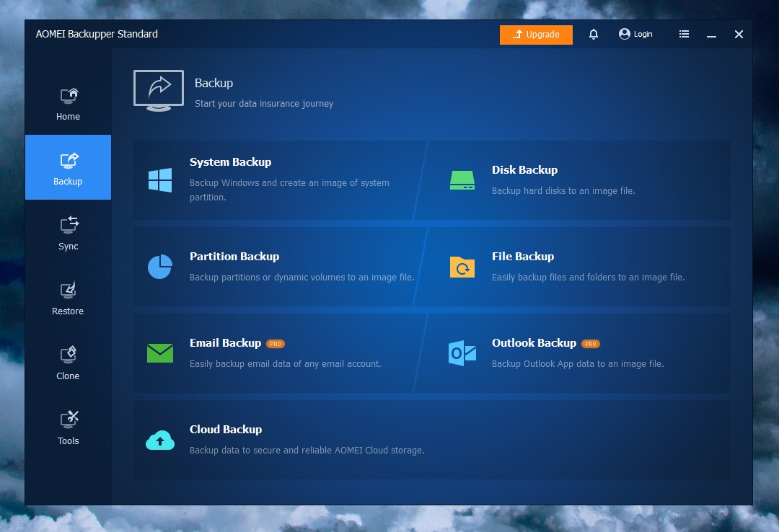Open the Partition Backup title
Image resolution: width=779 pixels, height=532 pixels.
point(234,257)
